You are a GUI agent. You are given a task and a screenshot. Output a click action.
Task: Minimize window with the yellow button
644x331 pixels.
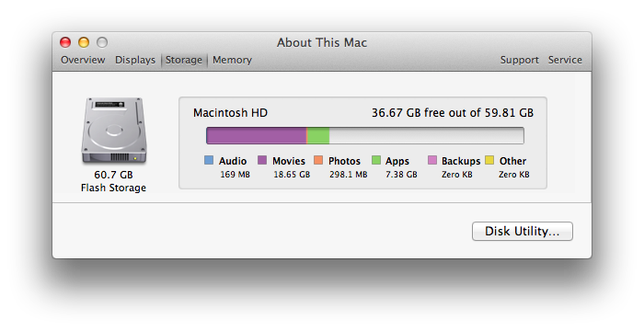pyautogui.click(x=84, y=42)
